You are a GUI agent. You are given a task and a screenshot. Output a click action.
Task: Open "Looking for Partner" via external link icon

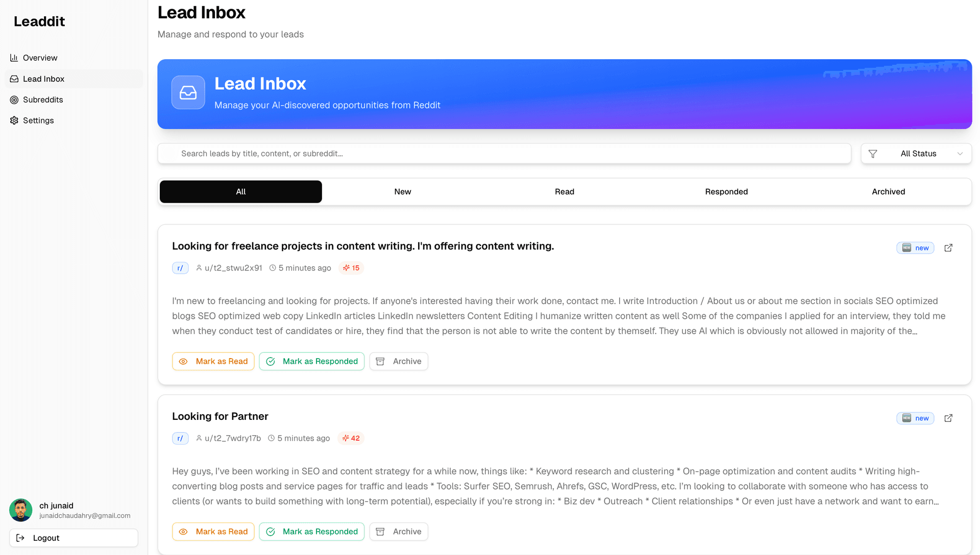[x=948, y=418]
